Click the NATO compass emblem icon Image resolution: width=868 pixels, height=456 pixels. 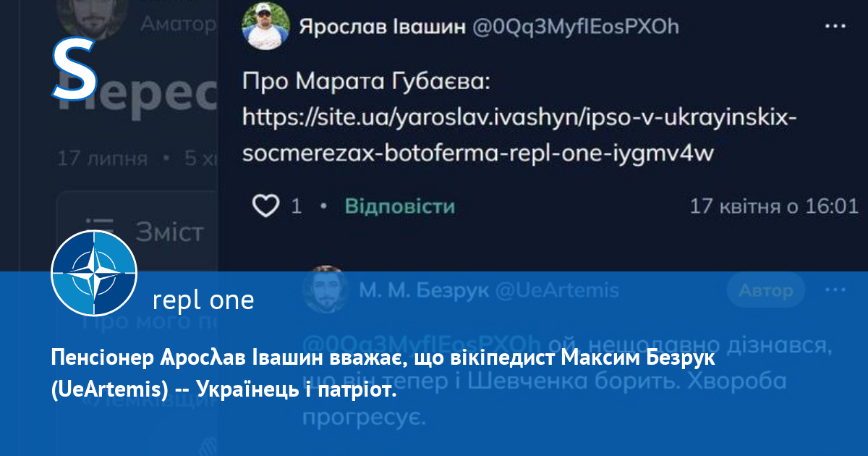(94, 274)
